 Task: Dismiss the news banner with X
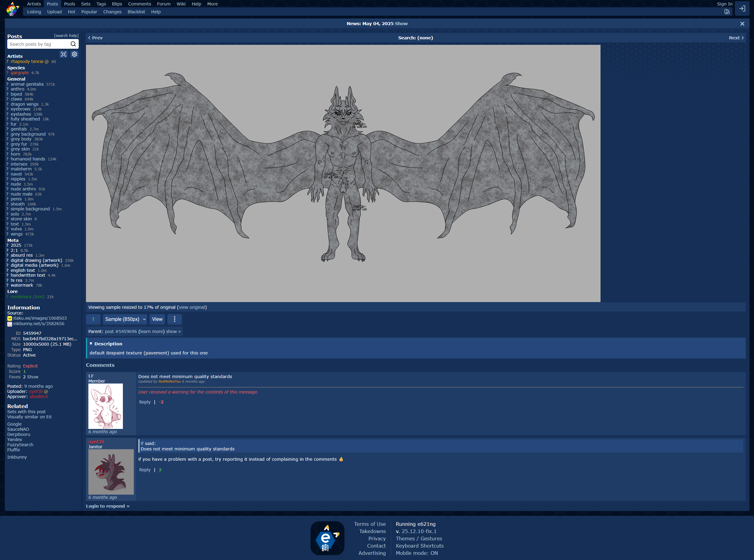[742, 24]
